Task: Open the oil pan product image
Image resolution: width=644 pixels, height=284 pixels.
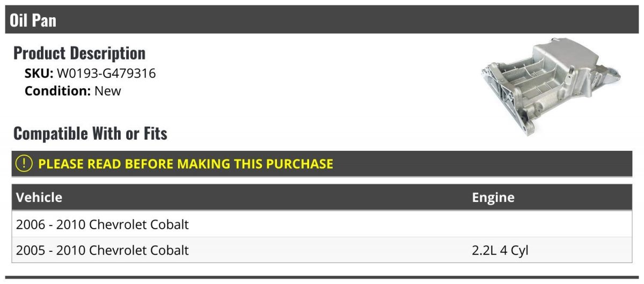Action: [552, 86]
